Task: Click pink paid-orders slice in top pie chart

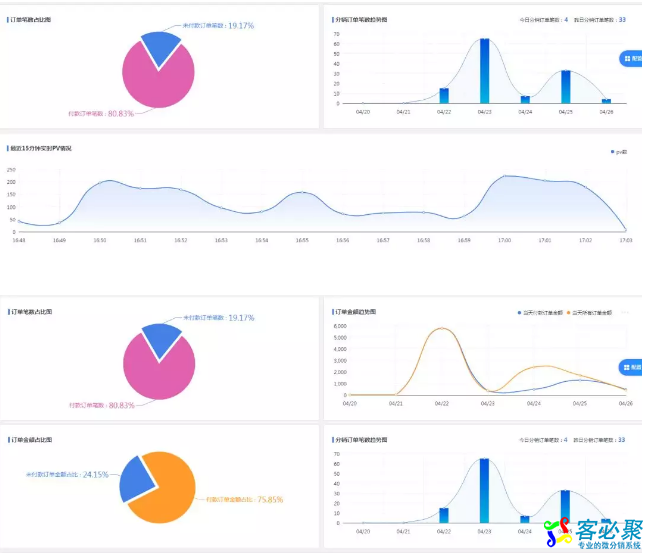Action: pos(156,80)
